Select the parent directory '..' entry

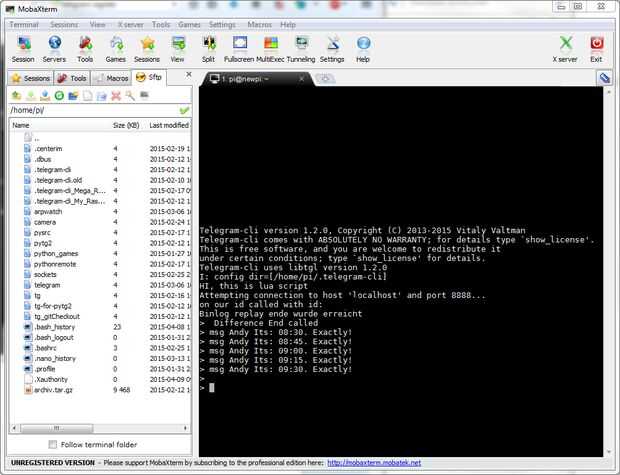[x=32, y=138]
